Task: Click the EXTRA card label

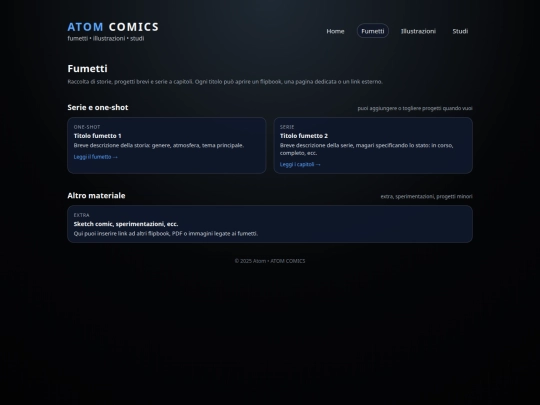Action: tap(81, 215)
